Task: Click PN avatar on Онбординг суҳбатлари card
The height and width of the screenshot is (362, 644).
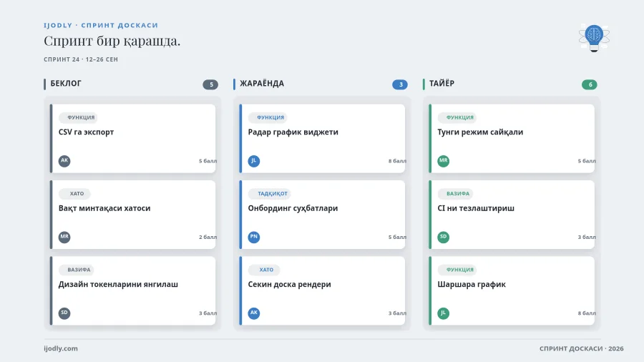Action: 254,237
